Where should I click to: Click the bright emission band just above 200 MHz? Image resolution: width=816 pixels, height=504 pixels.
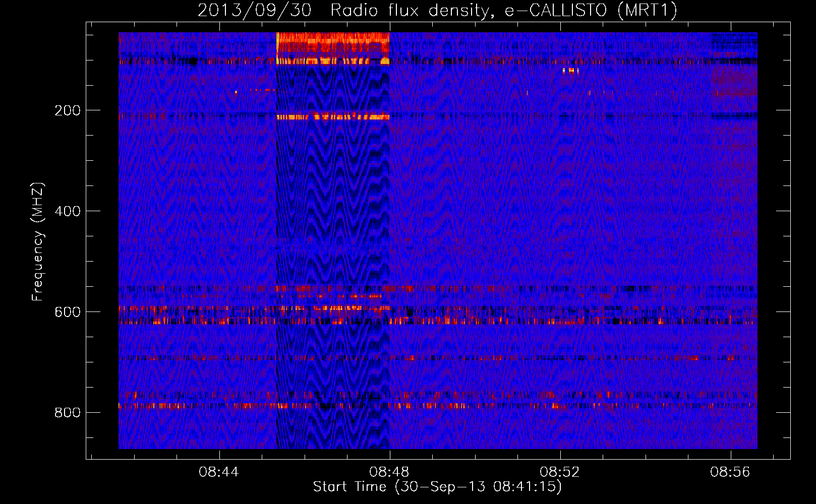tap(333, 117)
